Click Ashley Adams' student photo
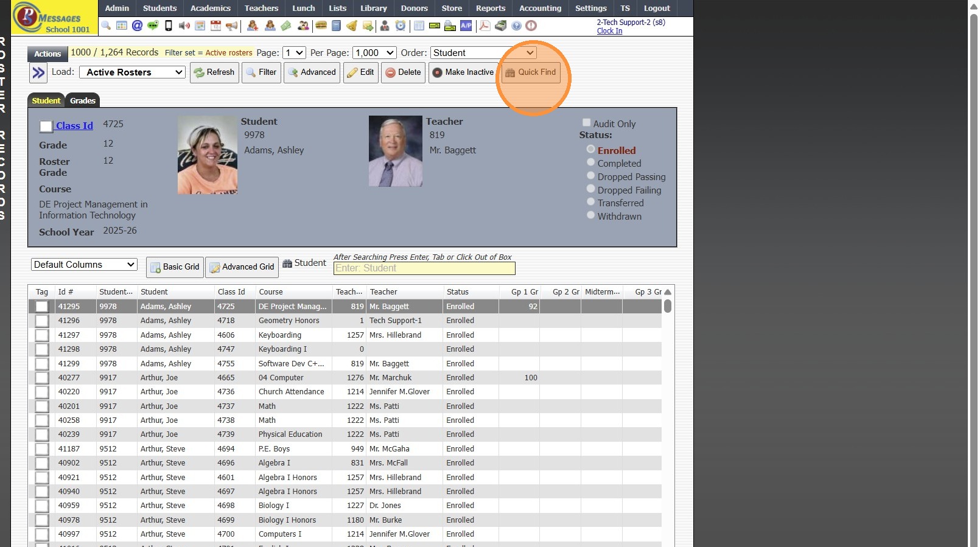 pos(208,155)
